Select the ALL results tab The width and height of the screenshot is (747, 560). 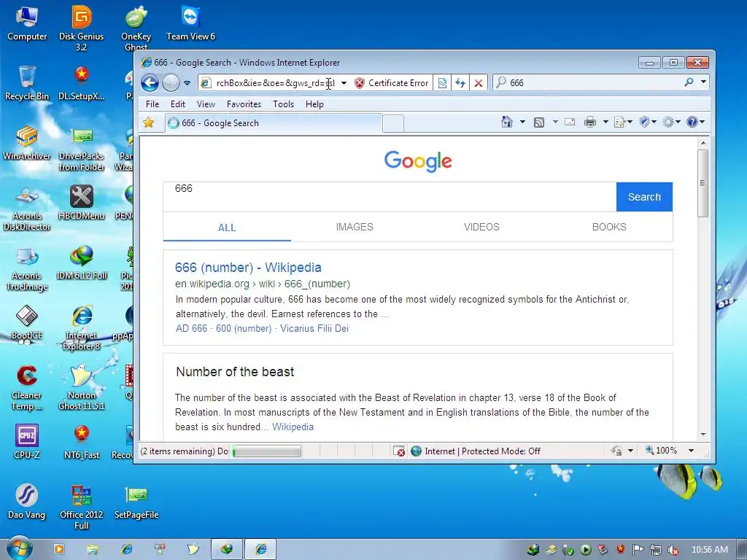pos(227,227)
